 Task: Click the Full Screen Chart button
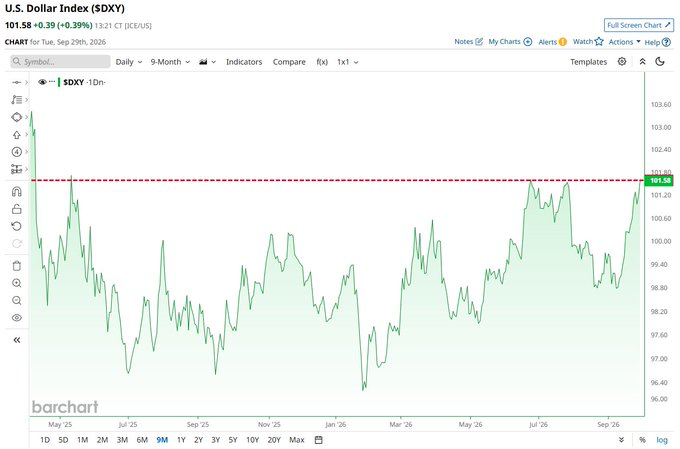pyautogui.click(x=639, y=25)
